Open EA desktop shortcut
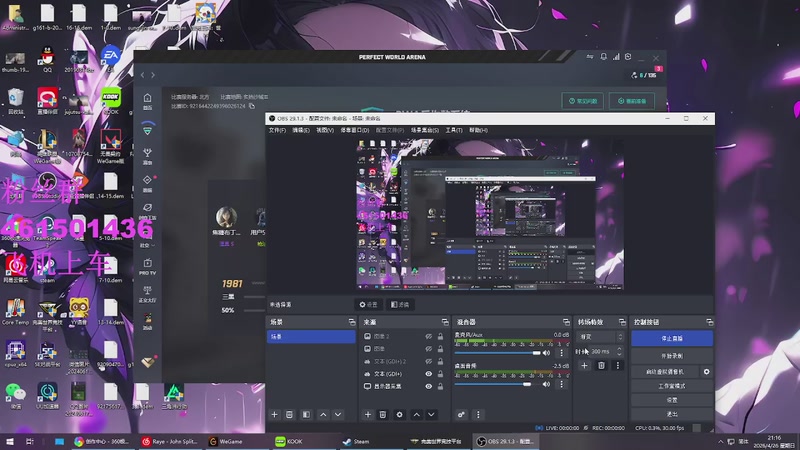The width and height of the screenshot is (800, 450). (x=110, y=59)
